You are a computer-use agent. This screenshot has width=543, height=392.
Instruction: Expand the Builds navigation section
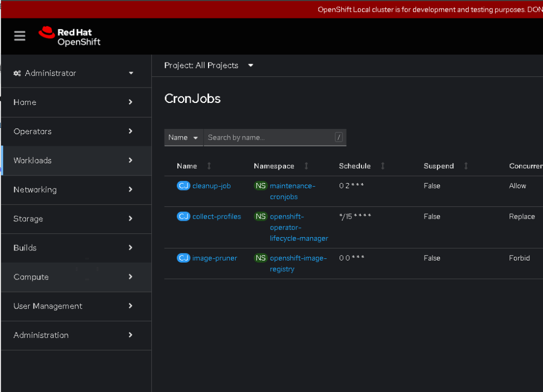point(76,248)
